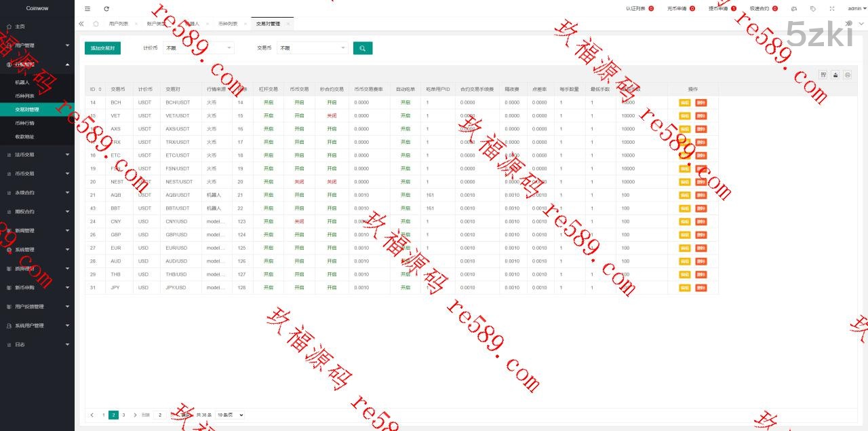The height and width of the screenshot is (431, 868).
Task: Click the table print icon
Action: tap(847, 75)
